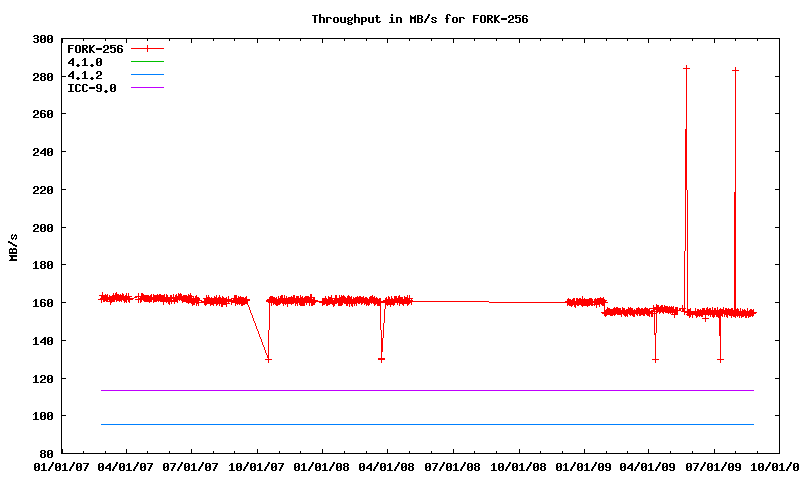
Task: Click the 01/01/08 x-axis date label
Action: [322, 466]
